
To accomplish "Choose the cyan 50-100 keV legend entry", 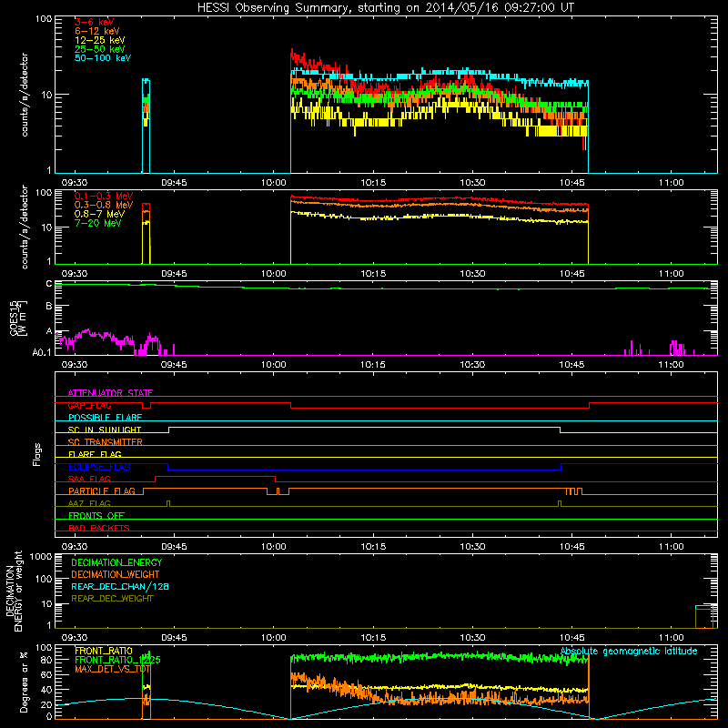I will click(103, 58).
